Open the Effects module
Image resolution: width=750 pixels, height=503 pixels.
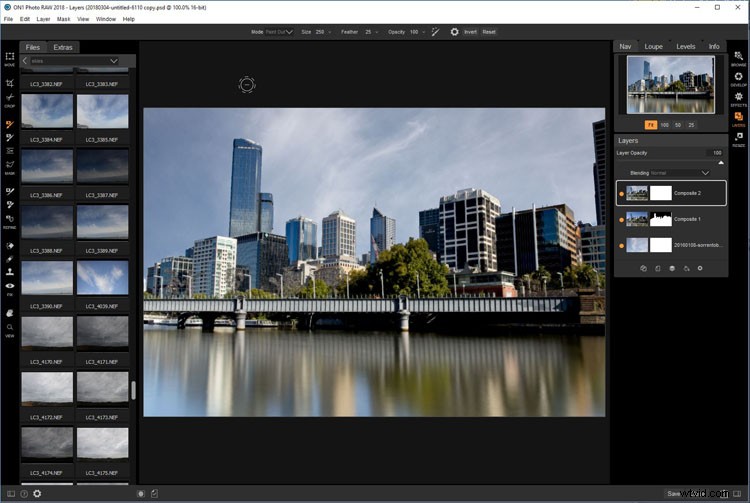pos(739,97)
